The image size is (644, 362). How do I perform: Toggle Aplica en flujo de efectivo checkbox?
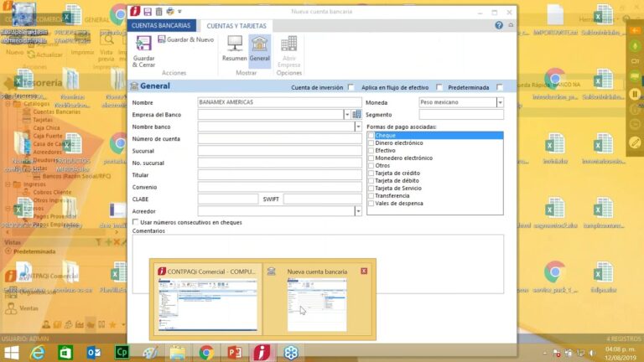[439, 87]
